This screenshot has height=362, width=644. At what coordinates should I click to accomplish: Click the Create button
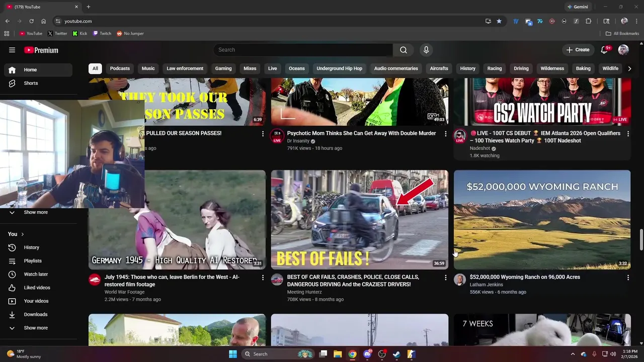point(578,50)
